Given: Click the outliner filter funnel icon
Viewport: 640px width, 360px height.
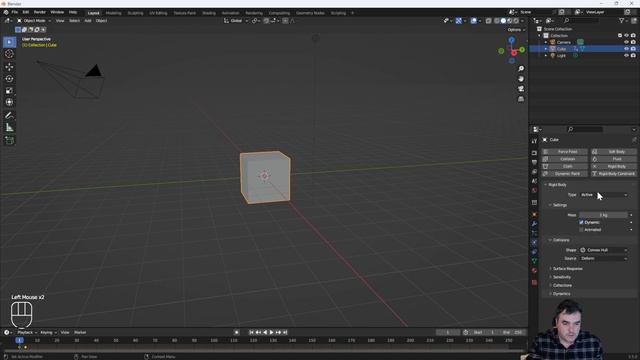Looking at the screenshot, I should (621, 20).
